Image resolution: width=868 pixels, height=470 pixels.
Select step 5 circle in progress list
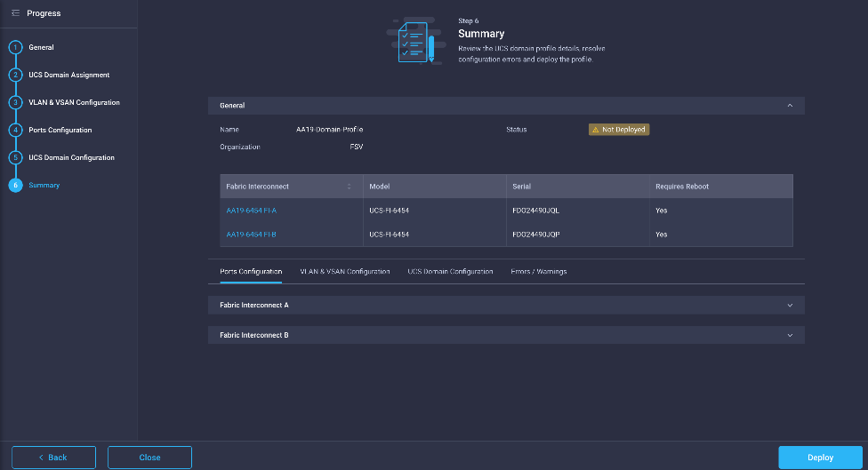coord(15,157)
